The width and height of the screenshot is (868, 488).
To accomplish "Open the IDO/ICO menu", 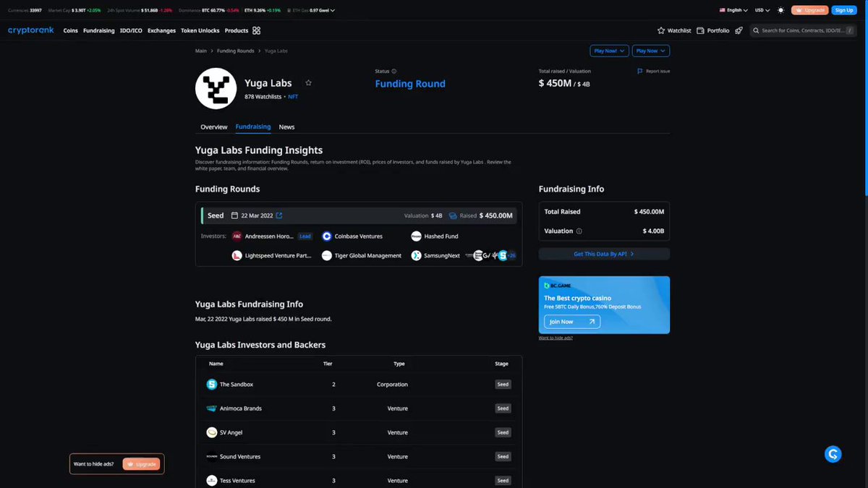I will pyautogui.click(x=131, y=30).
